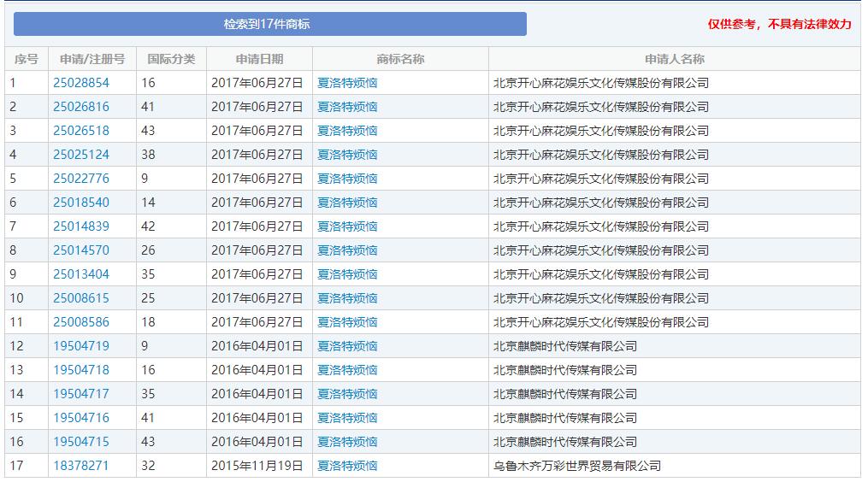The image size is (868, 482).
Task: Click 夏洛特烦恼 trademark name in row 15
Action: (x=347, y=418)
